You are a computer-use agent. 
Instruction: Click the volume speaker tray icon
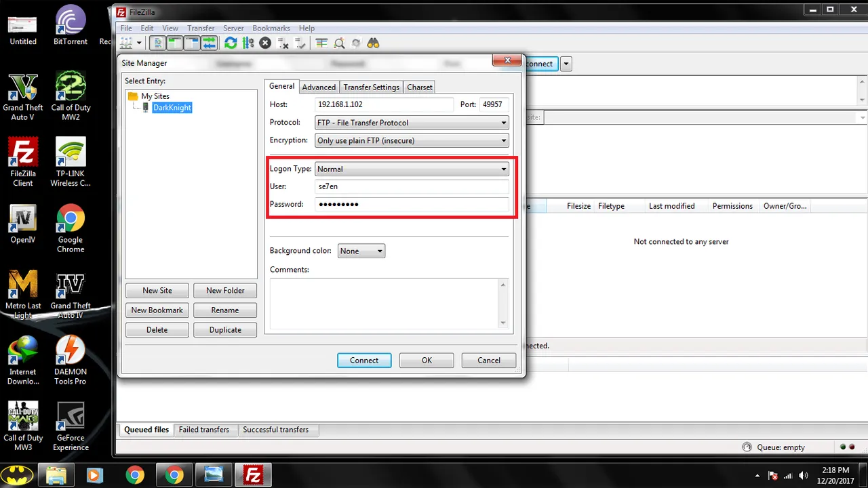tap(805, 476)
